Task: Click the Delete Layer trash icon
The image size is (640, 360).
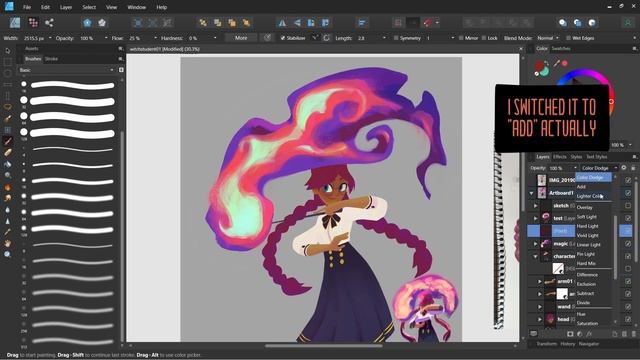Action: point(633,334)
